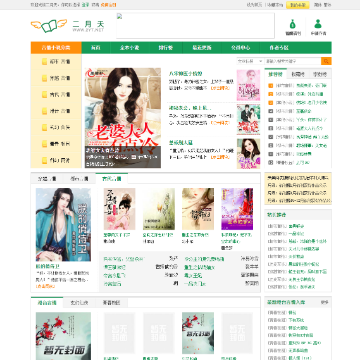Screen dimensions: 360x360
Task: Go to 首页 in the green navigation bar
Action: click(96, 48)
